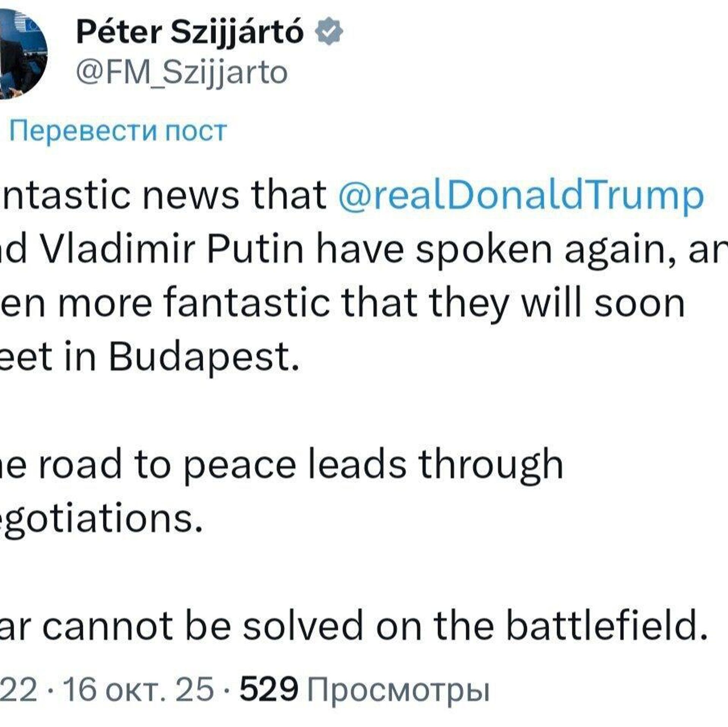Image resolution: width=728 pixels, height=727 pixels.
Task: Click the word 'negotiations' in the post
Action: pos(99,519)
